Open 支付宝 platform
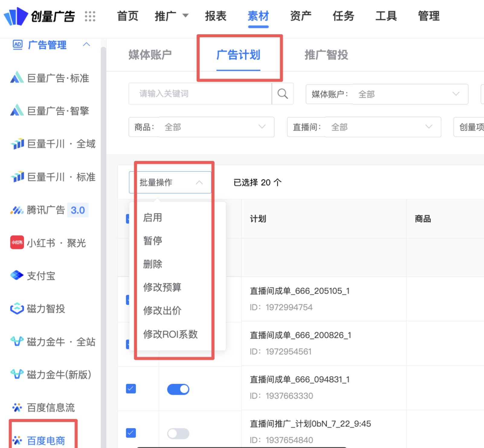484x448 pixels. 33,276
